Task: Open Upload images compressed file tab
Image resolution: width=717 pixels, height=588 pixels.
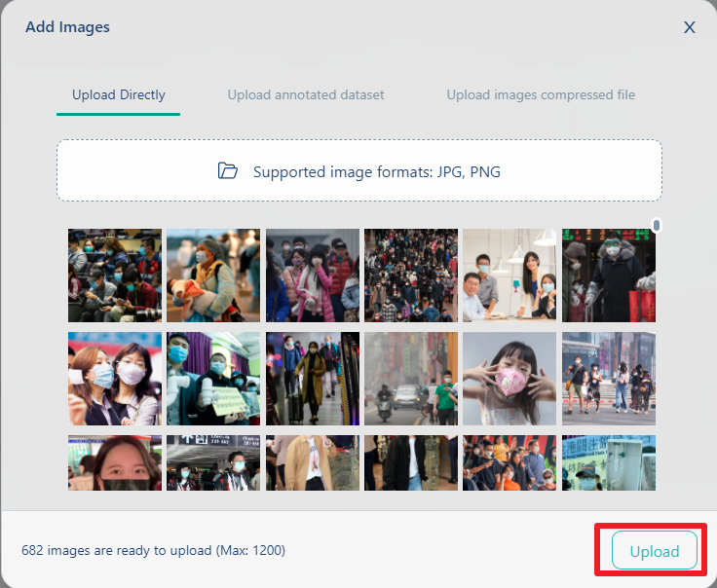Action: (541, 95)
